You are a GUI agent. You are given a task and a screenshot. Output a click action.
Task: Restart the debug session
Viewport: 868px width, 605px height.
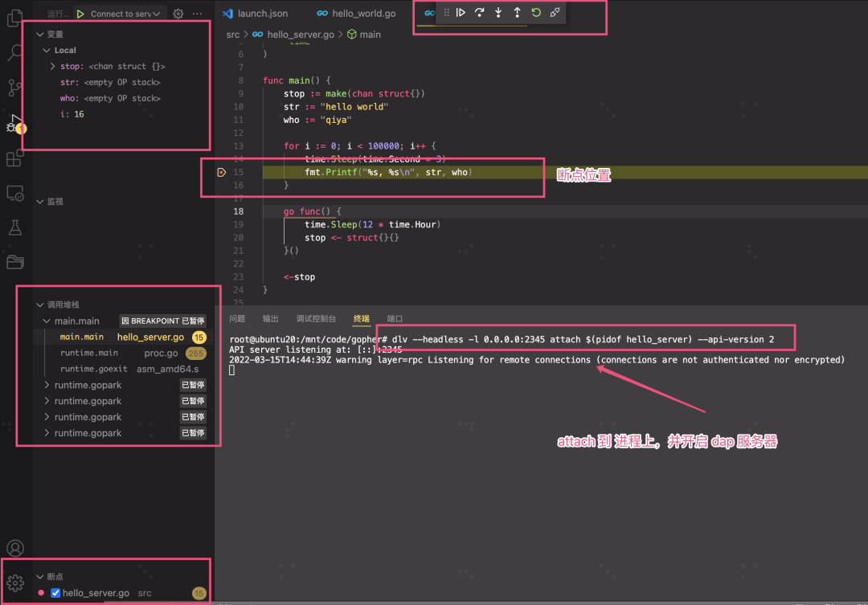tap(536, 13)
